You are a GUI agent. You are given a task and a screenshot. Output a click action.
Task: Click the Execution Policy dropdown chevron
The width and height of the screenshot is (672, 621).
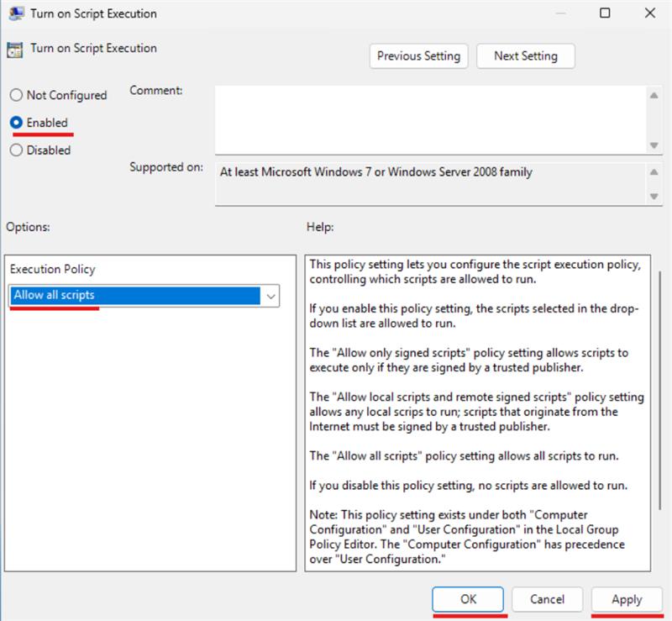coord(272,295)
